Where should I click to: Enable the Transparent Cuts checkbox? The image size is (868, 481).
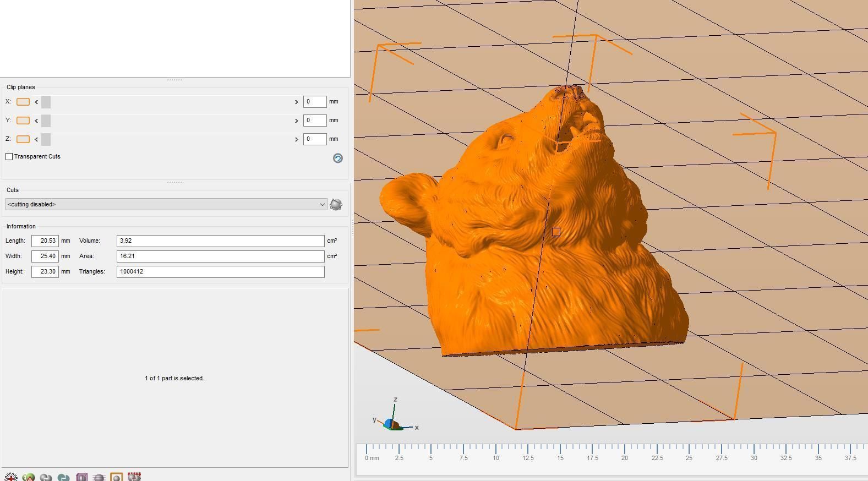point(9,157)
